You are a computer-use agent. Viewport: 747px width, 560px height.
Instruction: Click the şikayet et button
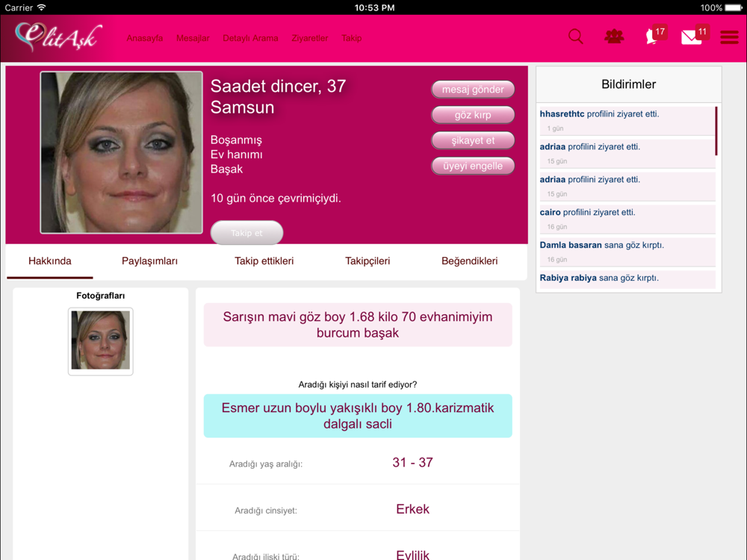pyautogui.click(x=473, y=140)
